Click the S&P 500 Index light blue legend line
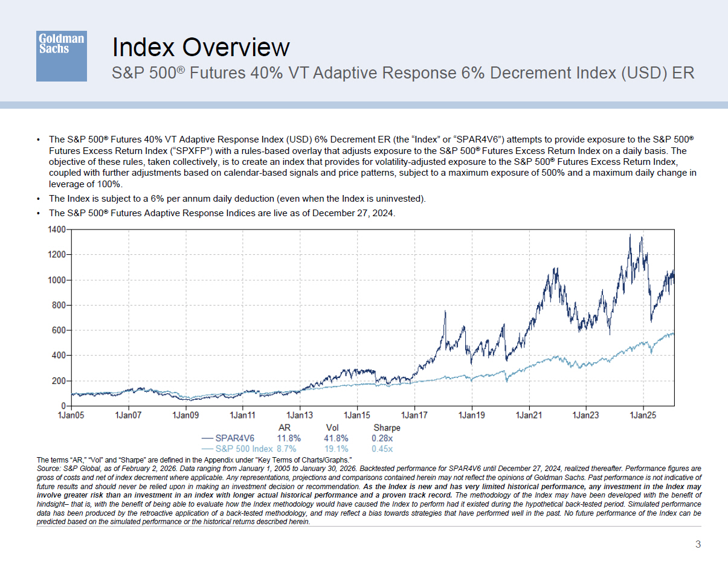This screenshot has height=561, width=728. [207, 449]
